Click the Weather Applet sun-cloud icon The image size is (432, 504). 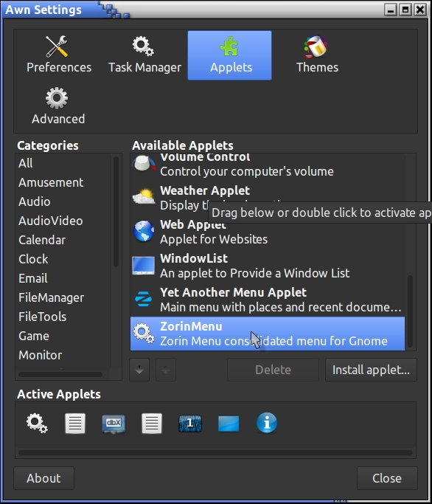(144, 197)
